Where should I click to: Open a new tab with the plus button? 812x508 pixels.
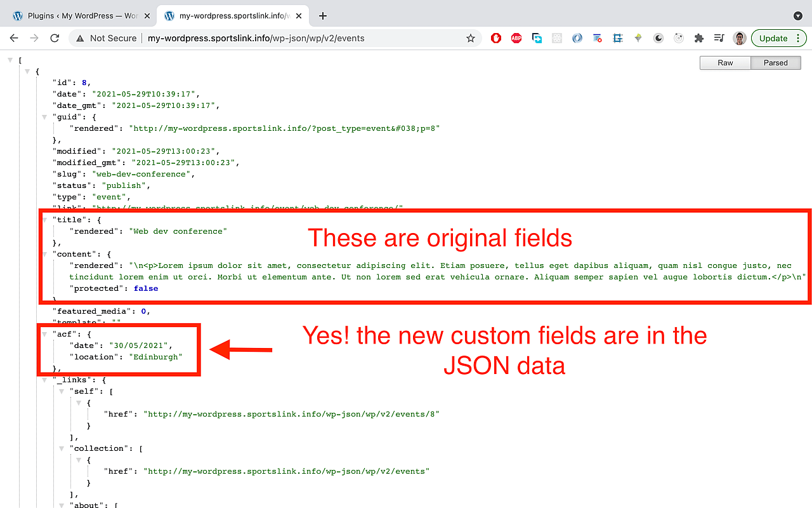click(x=323, y=15)
